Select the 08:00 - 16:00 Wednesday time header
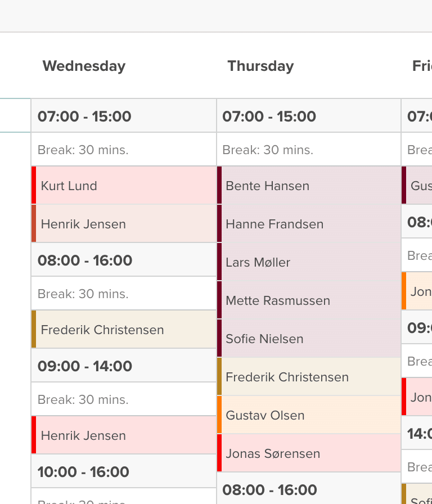 point(84,260)
